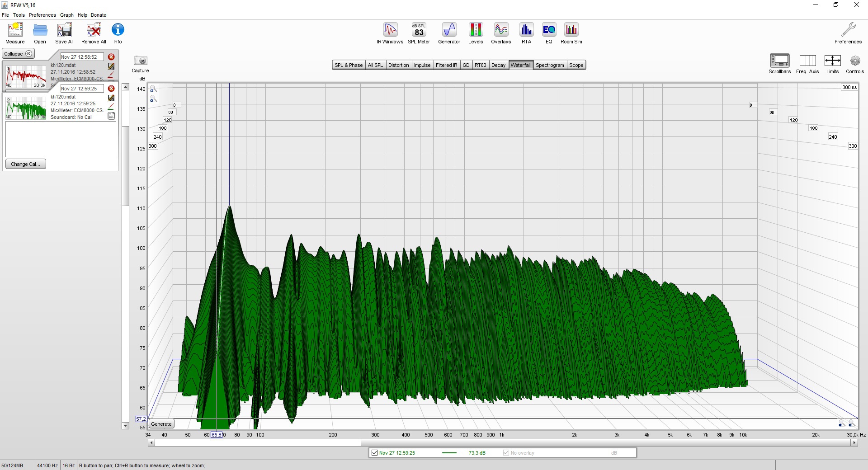Toggle the No overlay checkbox
Screen dimensions: 868x470
[x=506, y=453]
